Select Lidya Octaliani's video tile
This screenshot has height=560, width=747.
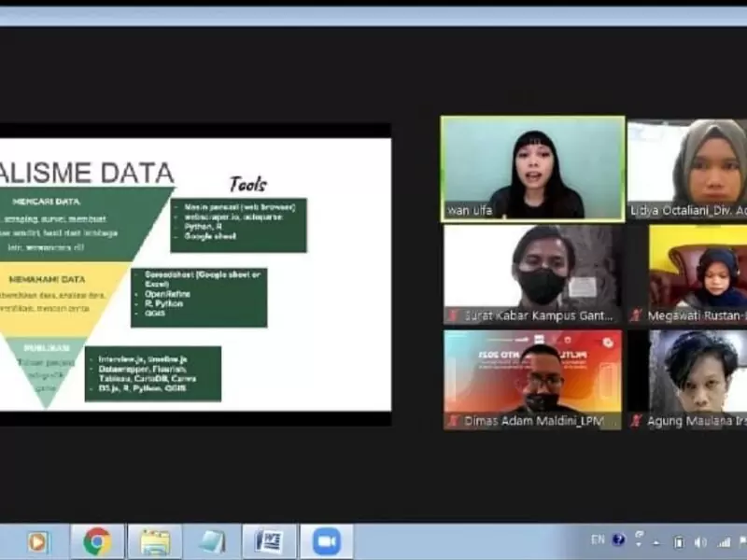point(687,169)
